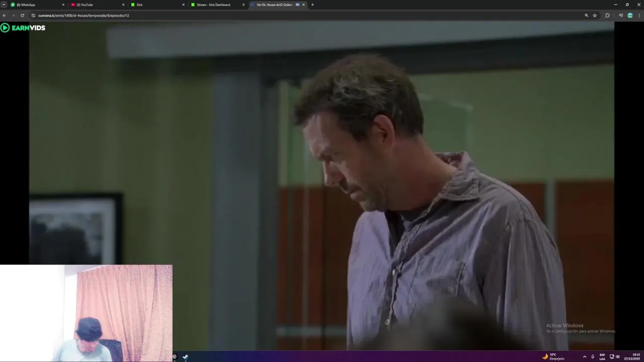Go back to the previous page
The image size is (644, 362).
[4, 16]
